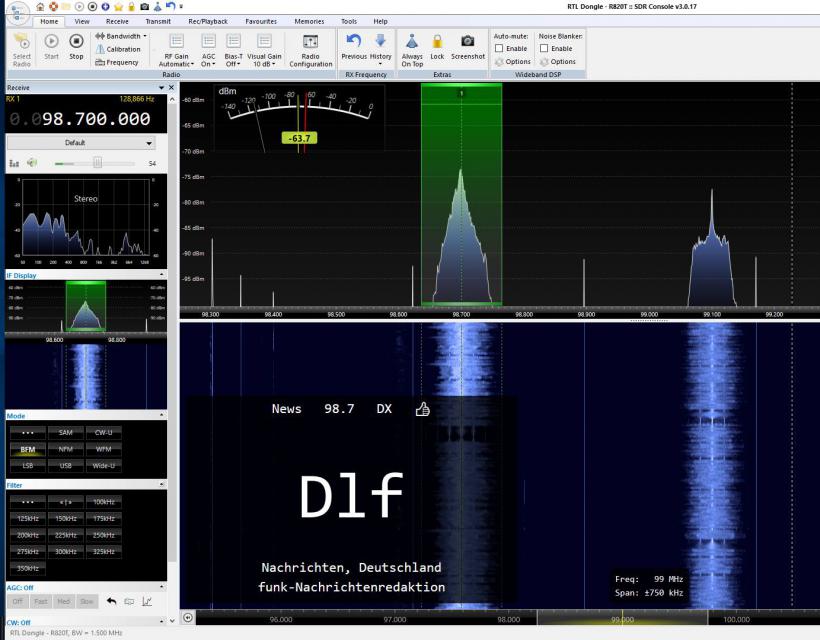This screenshot has width=820, height=640.
Task: Open the Favourites ribbon tab
Action: [261, 21]
